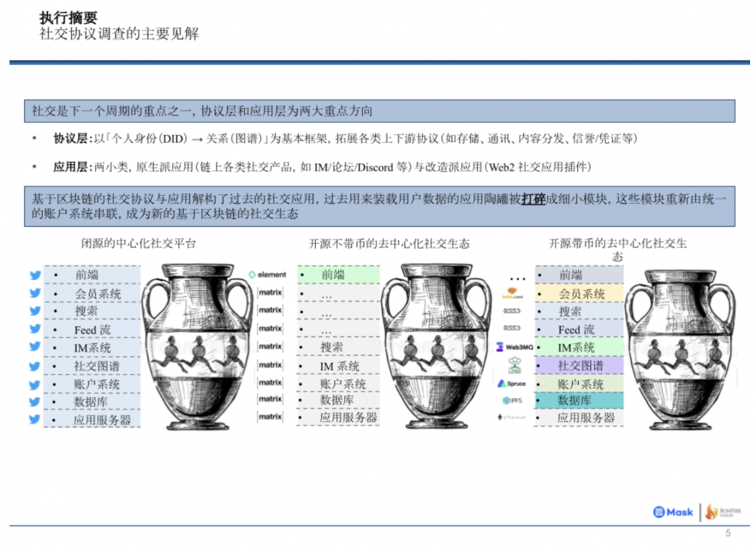Click the Twitter bird next to 应用服务器
This screenshot has width=756, height=546.
[35, 419]
